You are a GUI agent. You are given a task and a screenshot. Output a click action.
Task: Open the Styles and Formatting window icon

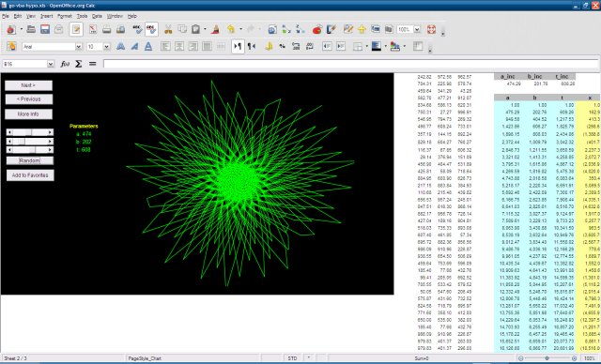[x=11, y=46]
